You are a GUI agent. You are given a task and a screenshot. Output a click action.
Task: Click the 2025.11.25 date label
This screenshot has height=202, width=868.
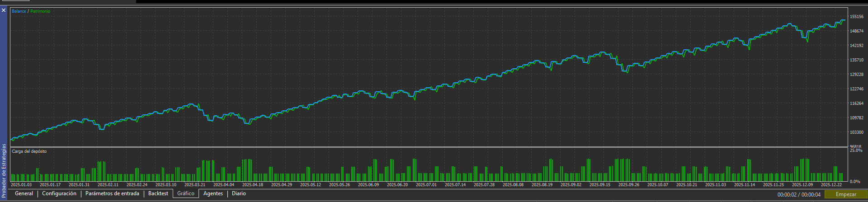774,185
